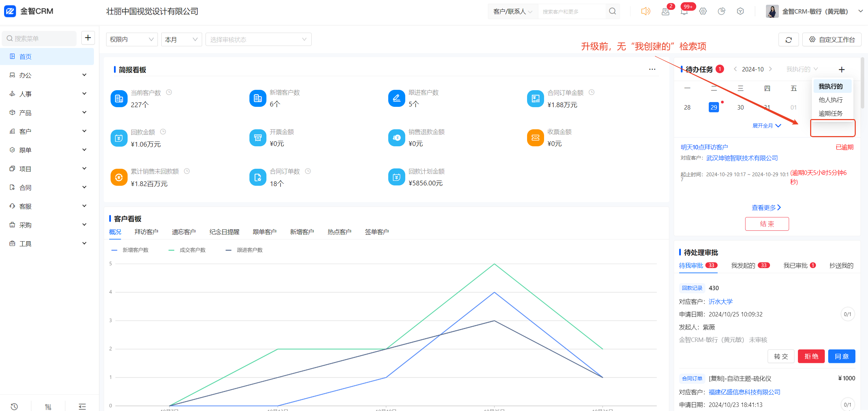The image size is (868, 411).
Task: Open the inbox icon with badge 2
Action: pyautogui.click(x=666, y=12)
